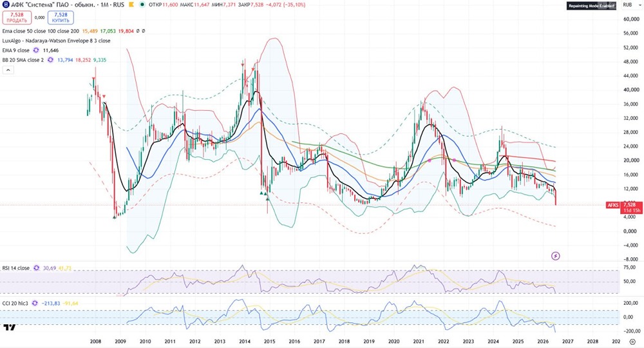Click the АФК Система symbol logo icon
This screenshot has width=644, height=348.
(x=6, y=5)
